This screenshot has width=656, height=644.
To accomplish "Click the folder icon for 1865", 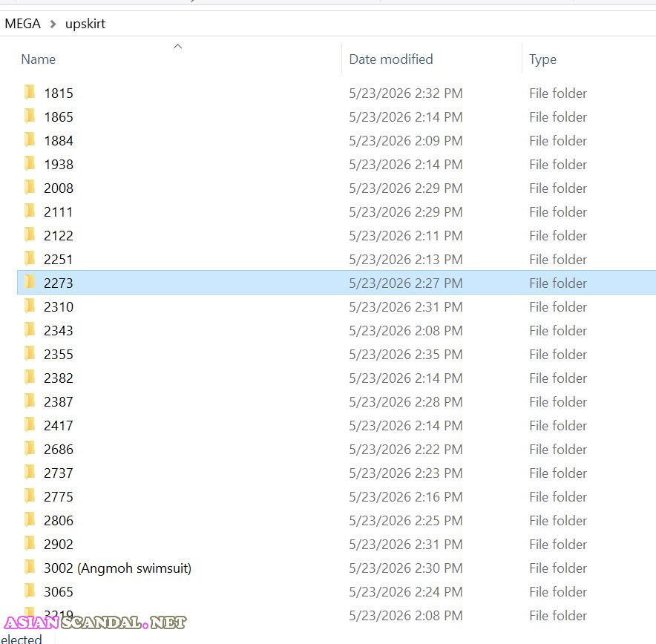I will coord(30,116).
